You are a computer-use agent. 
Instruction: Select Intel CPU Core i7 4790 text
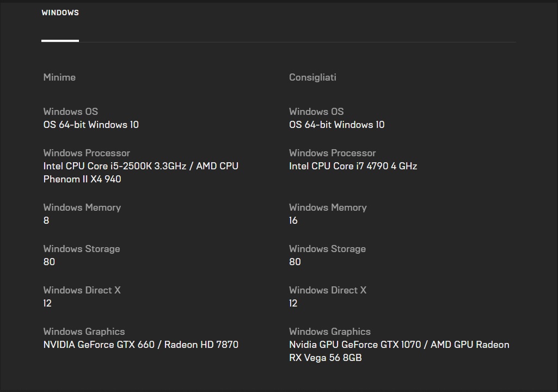(353, 166)
